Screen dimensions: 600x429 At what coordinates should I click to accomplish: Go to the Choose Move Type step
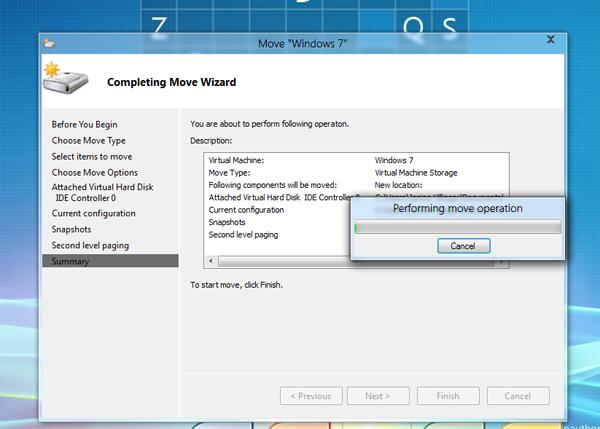point(88,141)
